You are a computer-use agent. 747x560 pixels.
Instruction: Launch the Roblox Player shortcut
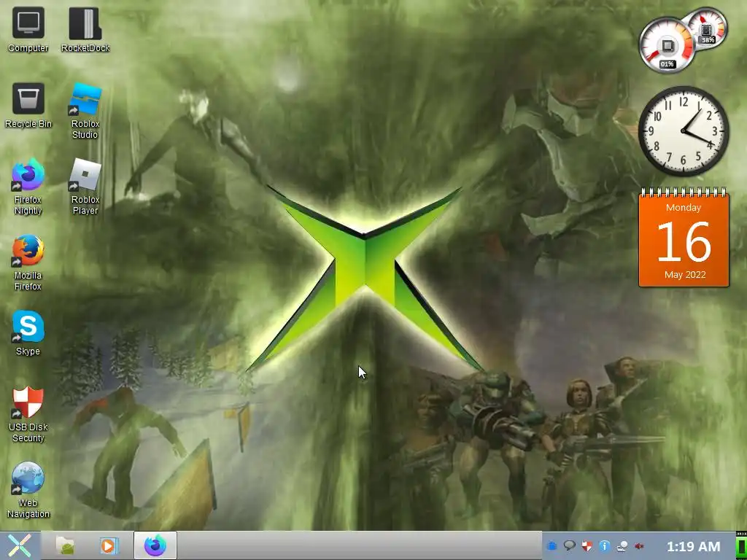[x=85, y=186]
